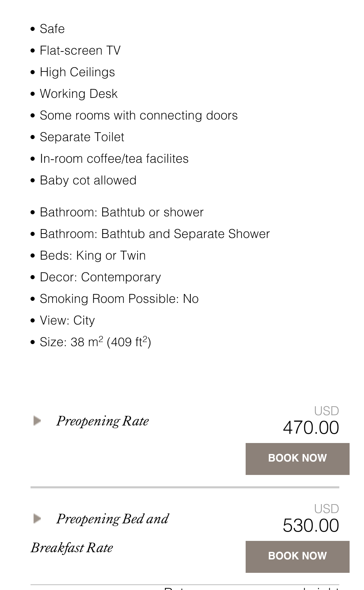Click the High Ceilings amenity text
364x590 pixels.
77,72
